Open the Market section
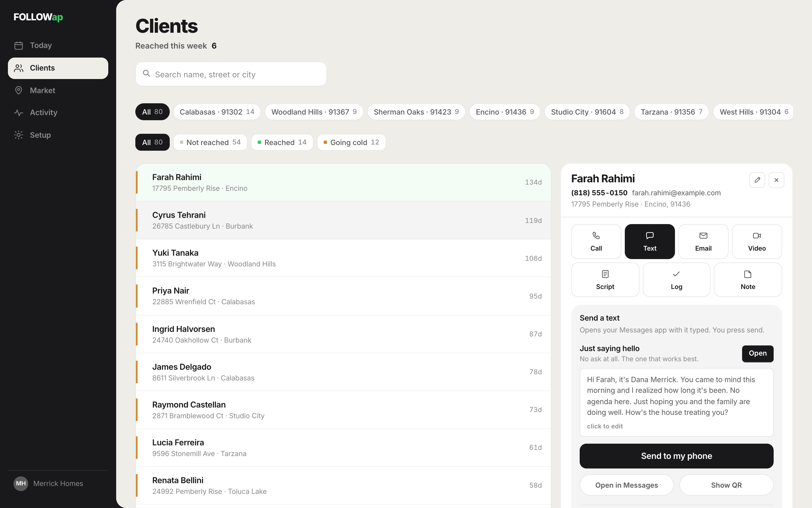 (58, 90)
